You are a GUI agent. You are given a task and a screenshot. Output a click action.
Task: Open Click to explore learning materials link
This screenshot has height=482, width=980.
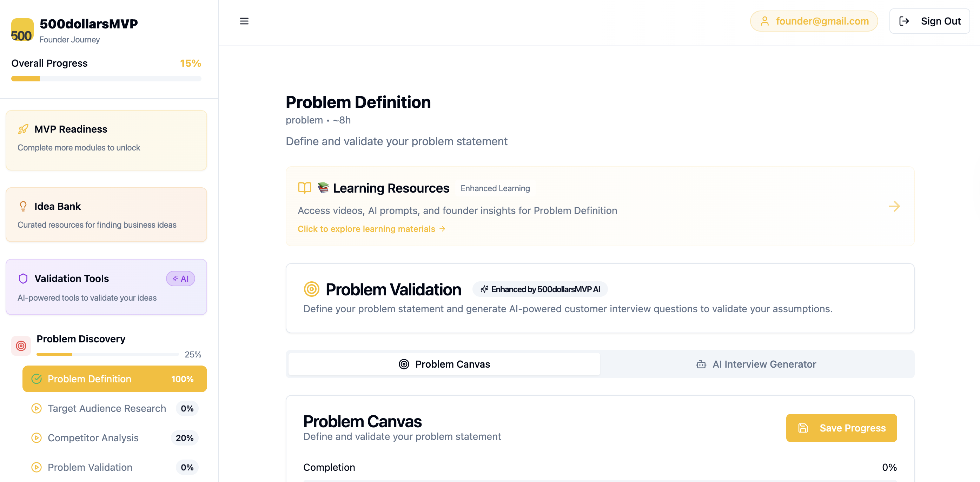pos(371,229)
